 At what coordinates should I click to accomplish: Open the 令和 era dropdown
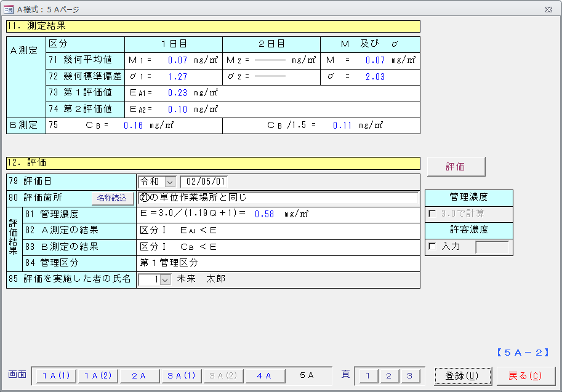170,182
